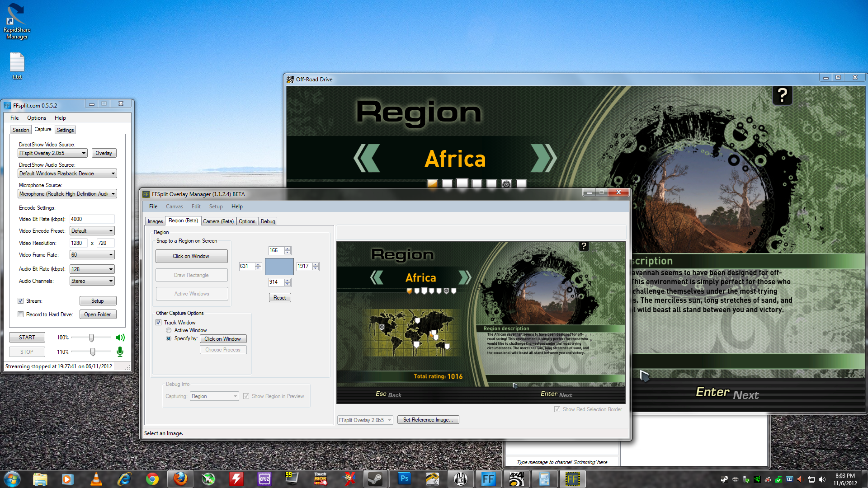
Task: Open the DirectShow Audio Source dropdown
Action: [67, 174]
